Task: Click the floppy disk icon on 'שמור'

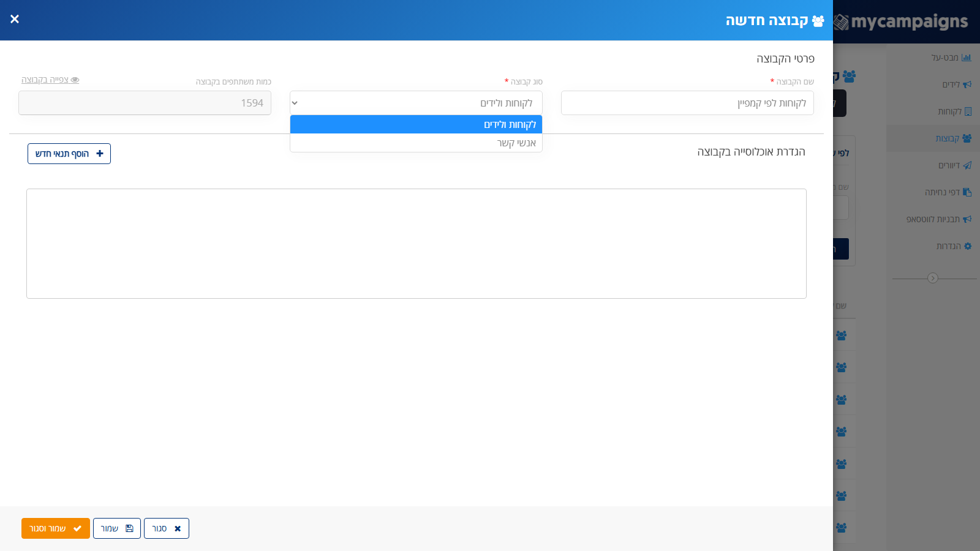Action: pyautogui.click(x=129, y=528)
